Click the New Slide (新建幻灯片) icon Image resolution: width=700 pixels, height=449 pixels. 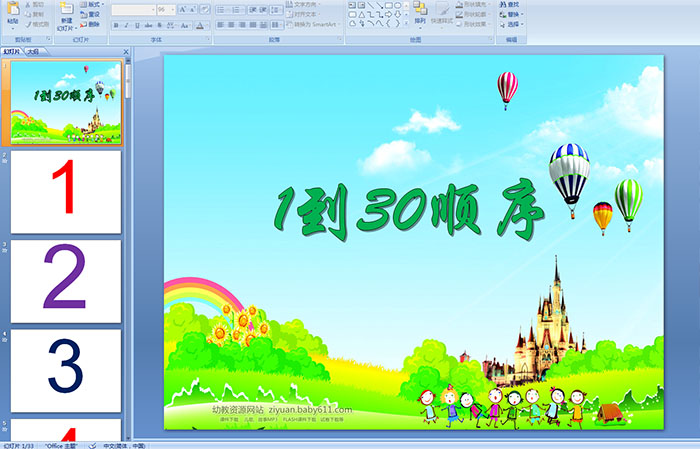(x=67, y=8)
